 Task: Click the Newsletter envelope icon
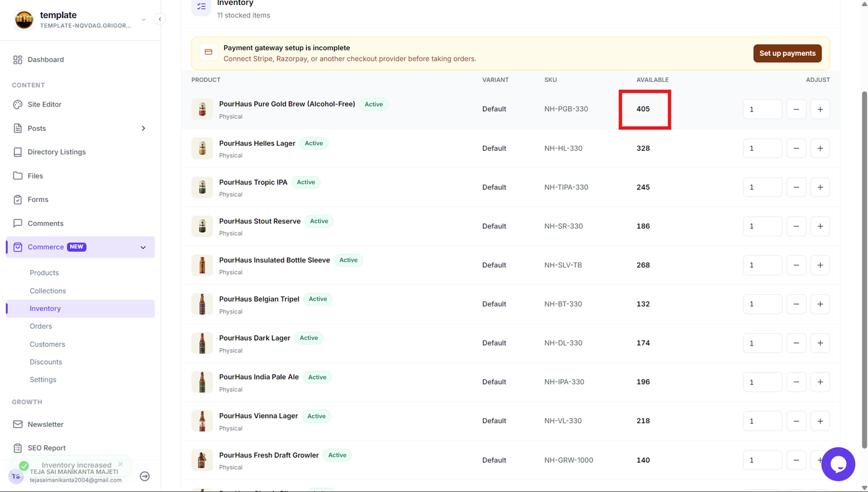[17, 424]
